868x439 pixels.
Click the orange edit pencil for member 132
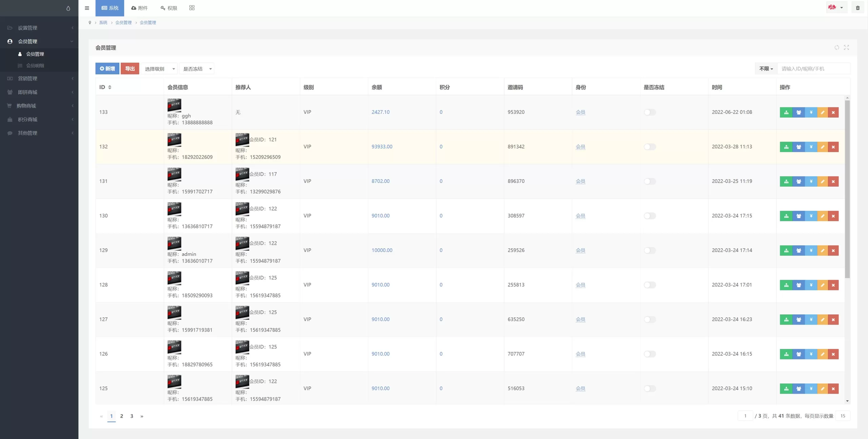click(822, 147)
